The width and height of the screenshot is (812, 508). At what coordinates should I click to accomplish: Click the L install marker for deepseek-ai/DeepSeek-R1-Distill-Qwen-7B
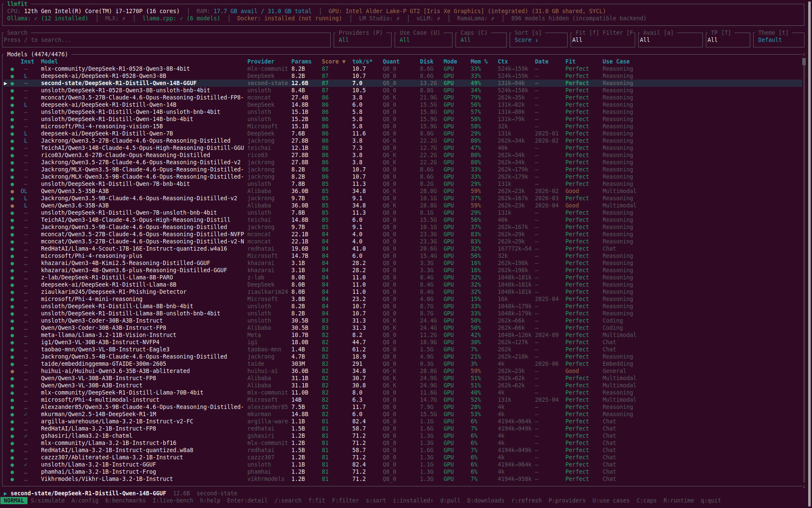click(26, 133)
